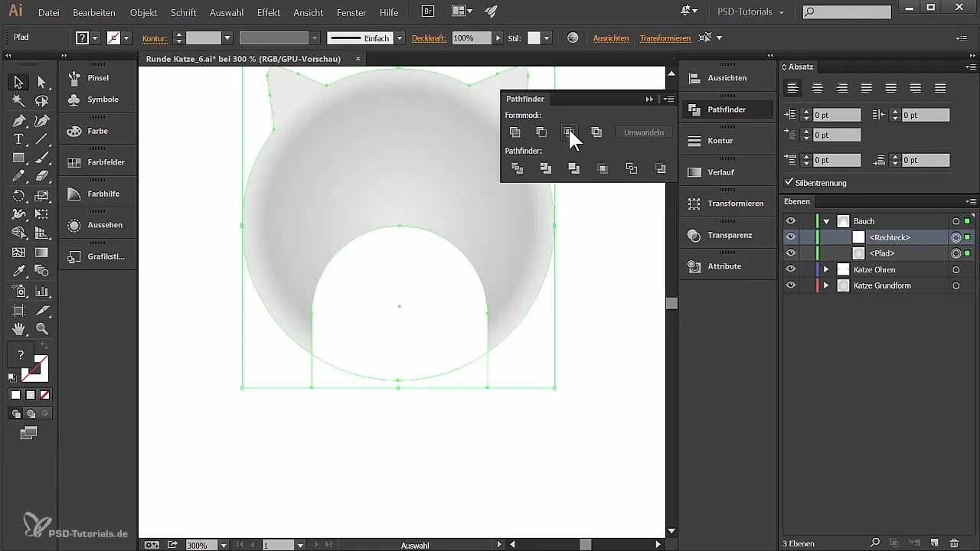
Task: Select the Gradient tool
Action: (42, 253)
